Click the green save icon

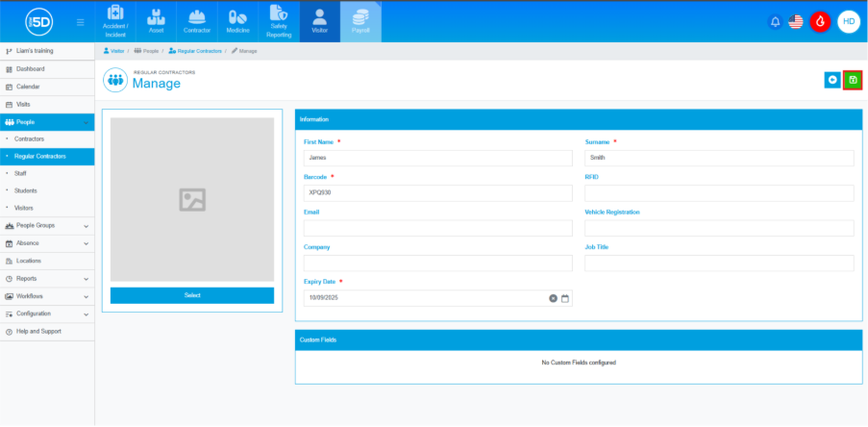tap(852, 81)
